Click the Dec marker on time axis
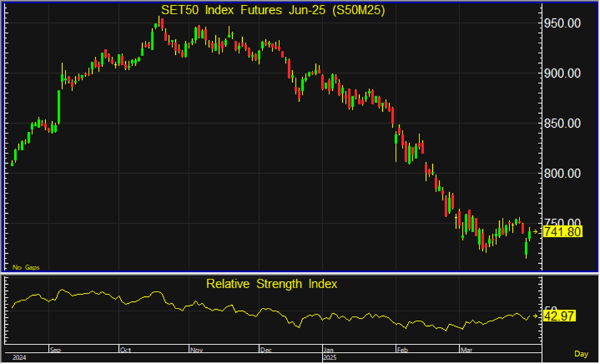The image size is (600, 364). coord(267,350)
